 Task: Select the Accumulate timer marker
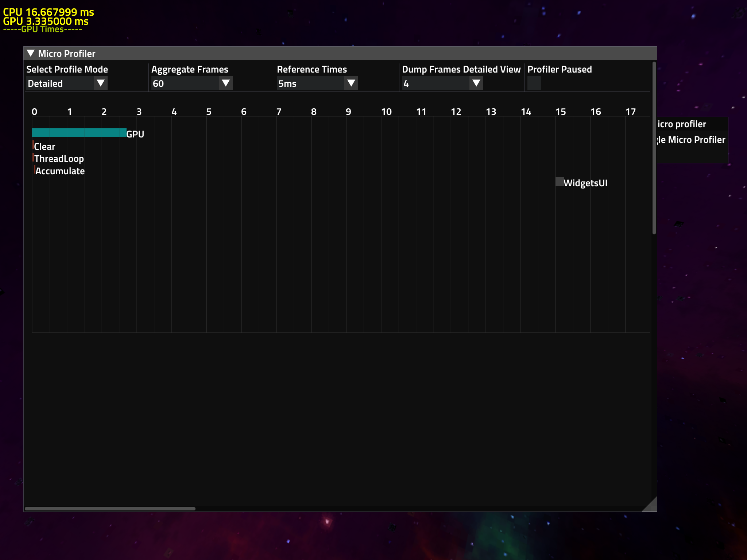pos(35,170)
